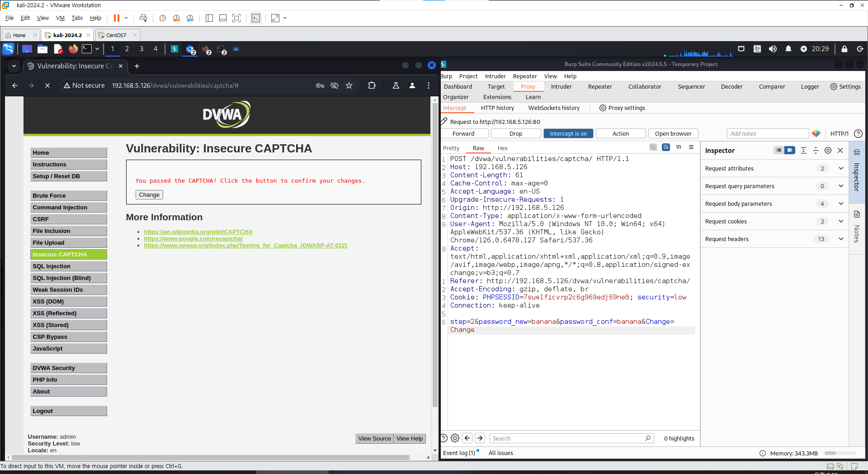Switch to Burp Suite taskbar window
Viewport: 868px width, 474px height.
pyautogui.click(x=175, y=49)
